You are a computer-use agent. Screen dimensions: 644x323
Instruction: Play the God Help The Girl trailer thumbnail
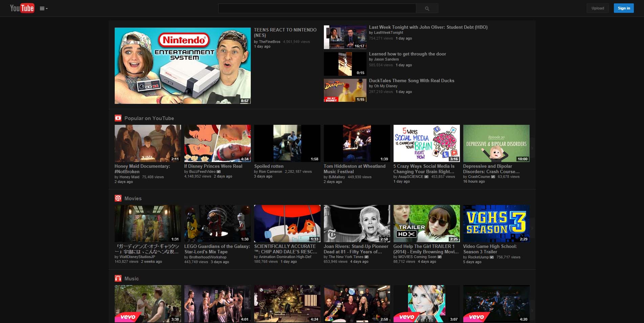click(427, 224)
